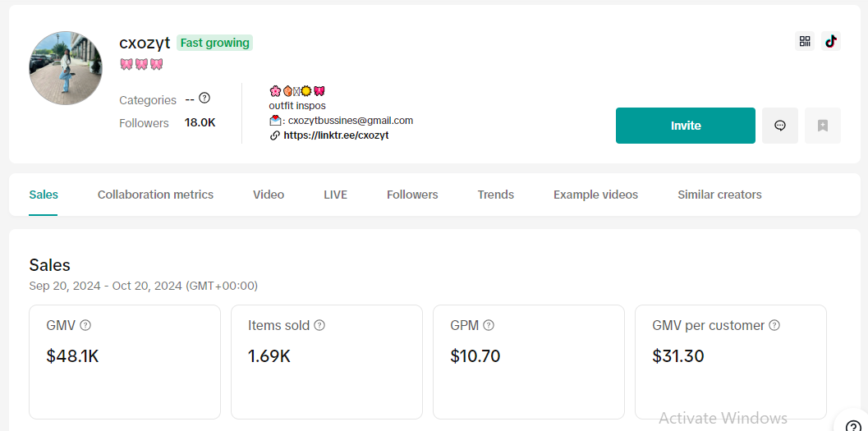Show the GMV per customer info icon
Screen dimensions: 868x431
click(774, 325)
